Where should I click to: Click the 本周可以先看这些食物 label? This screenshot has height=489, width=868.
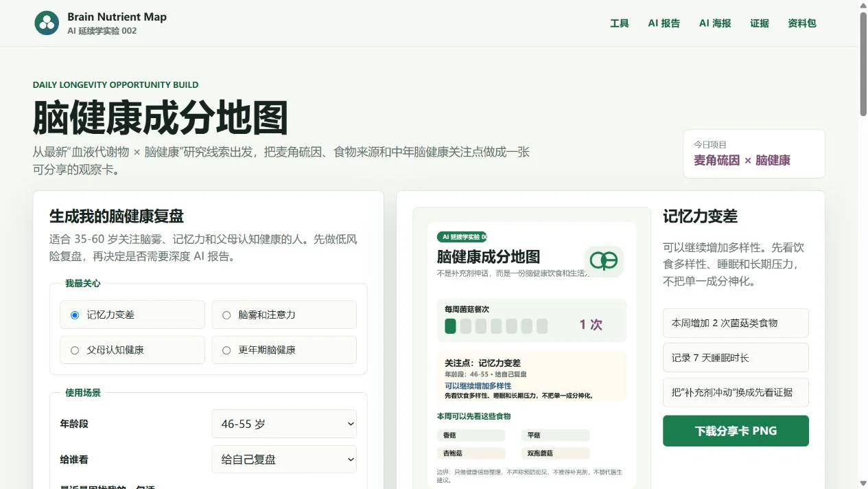[x=473, y=416]
